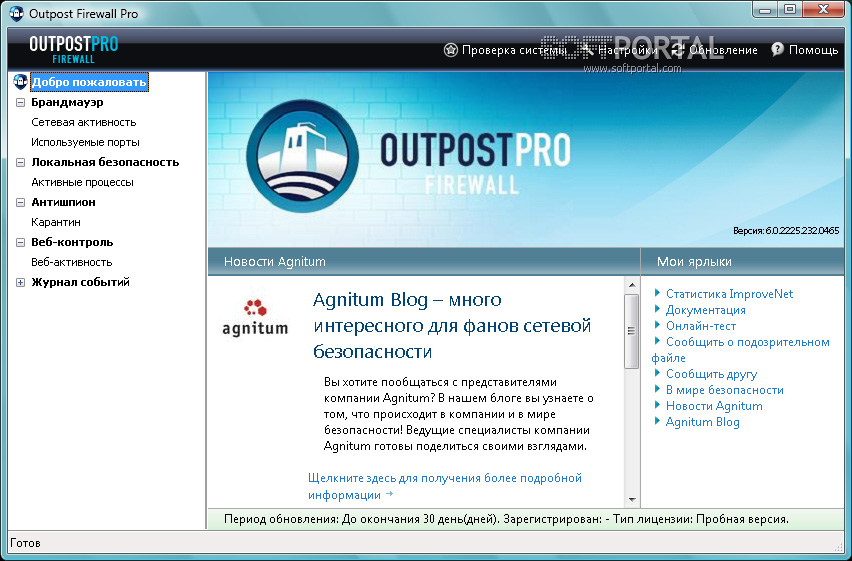Open the Статистика ImproveNet link
Viewport: 852px width, 561px height.
729,294
